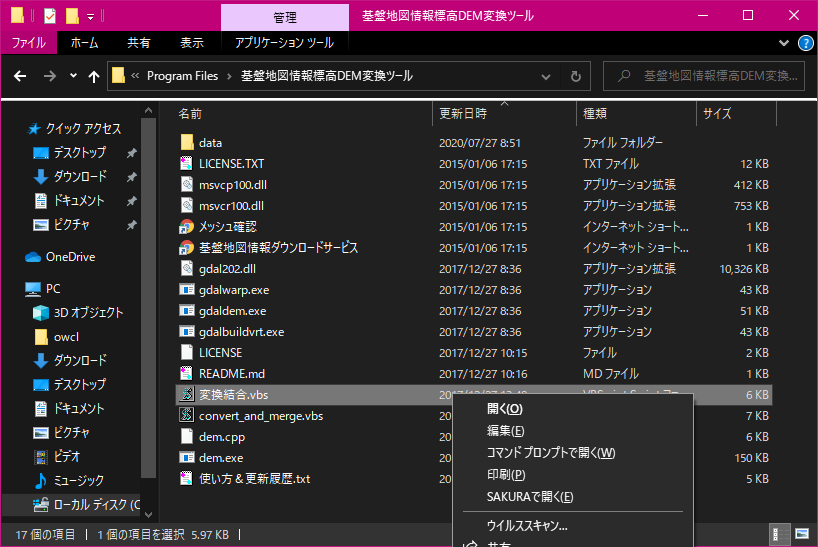Click Program Files in the breadcrumb path
The width and height of the screenshot is (818, 547).
pyautogui.click(x=182, y=76)
